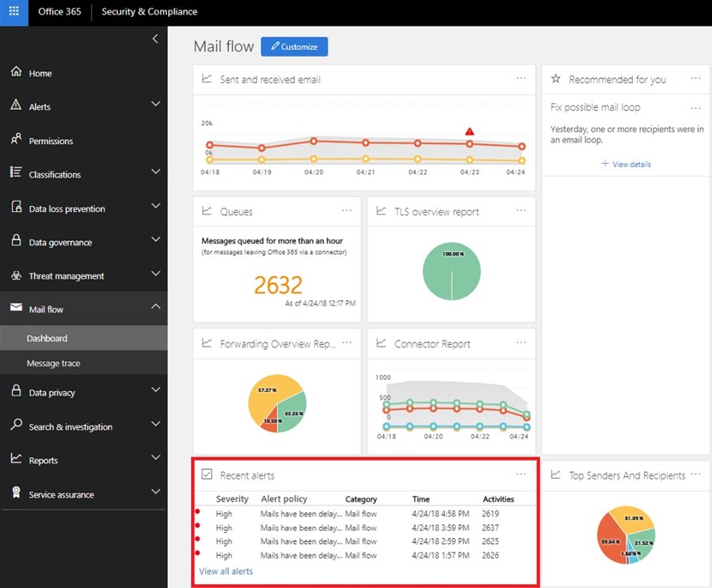Image resolution: width=712 pixels, height=588 pixels.
Task: Click the Home house icon in sidebar
Action: point(16,71)
